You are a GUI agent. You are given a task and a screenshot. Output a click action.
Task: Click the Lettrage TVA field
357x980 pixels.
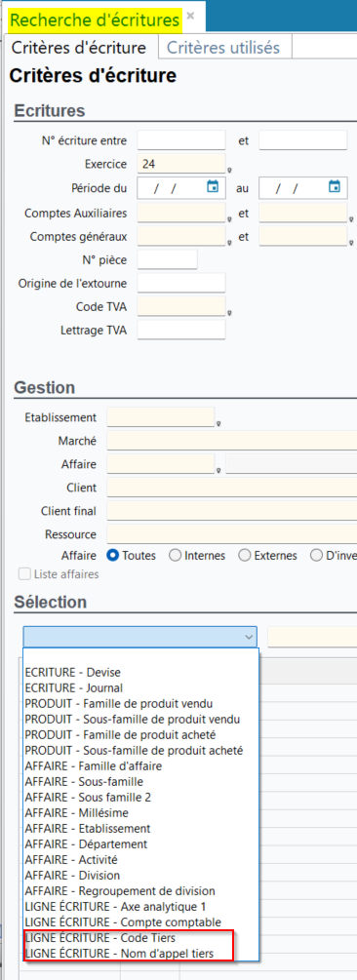(x=180, y=330)
